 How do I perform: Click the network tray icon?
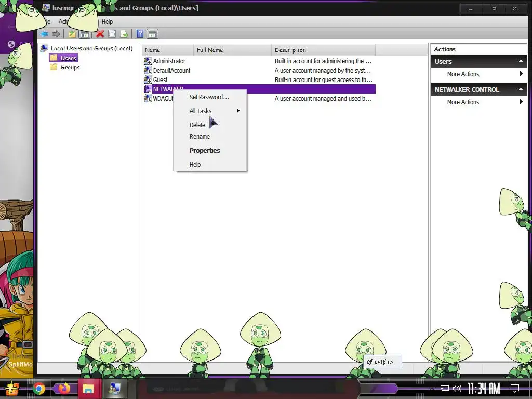pyautogui.click(x=445, y=389)
